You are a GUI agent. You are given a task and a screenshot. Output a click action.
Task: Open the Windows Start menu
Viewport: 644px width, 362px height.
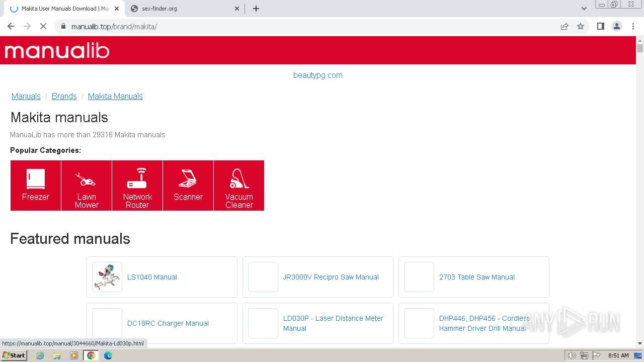(14, 355)
